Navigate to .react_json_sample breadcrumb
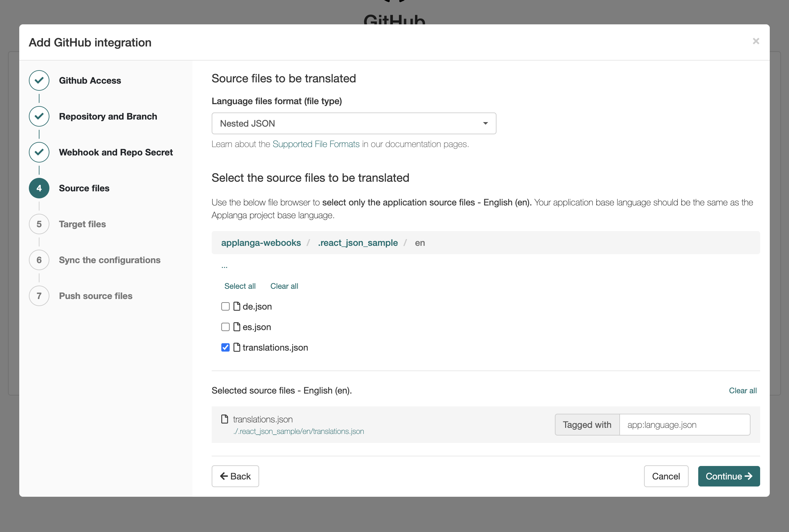This screenshot has height=532, width=789. [358, 243]
